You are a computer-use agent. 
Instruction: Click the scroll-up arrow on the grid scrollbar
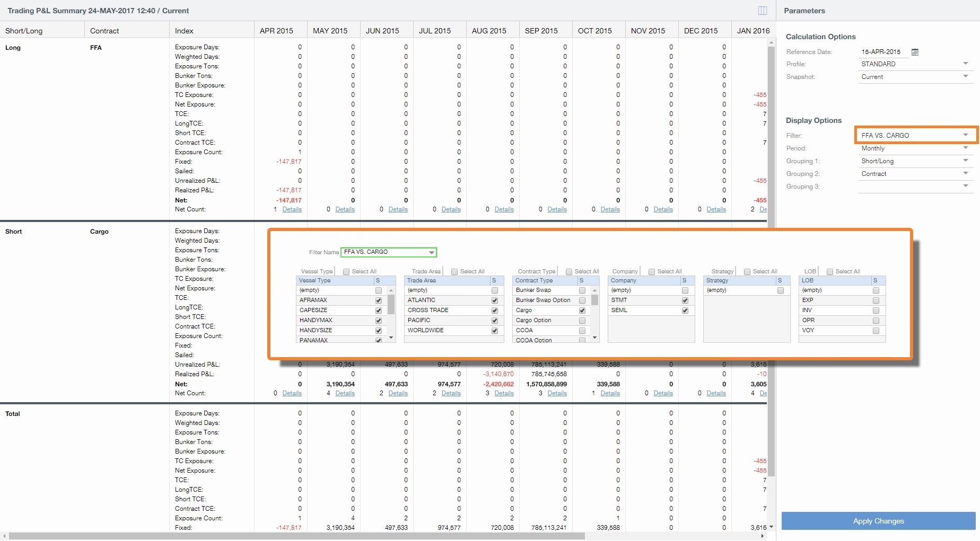point(771,42)
